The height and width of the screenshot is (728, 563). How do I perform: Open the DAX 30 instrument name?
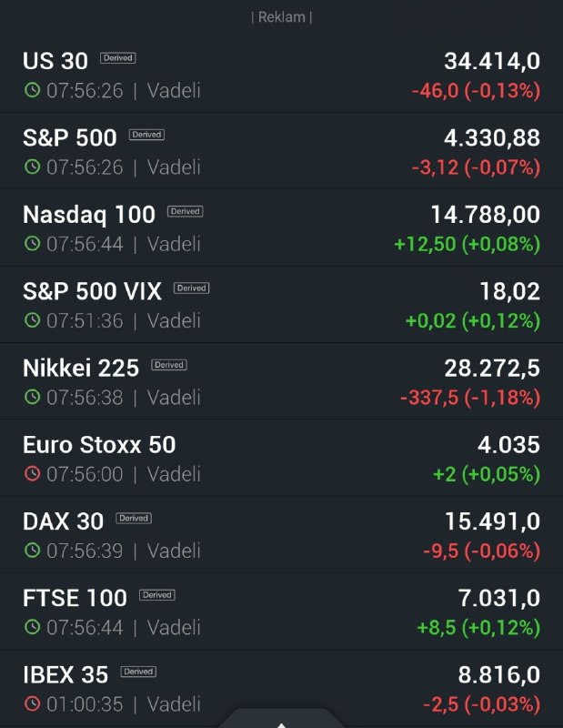click(63, 521)
